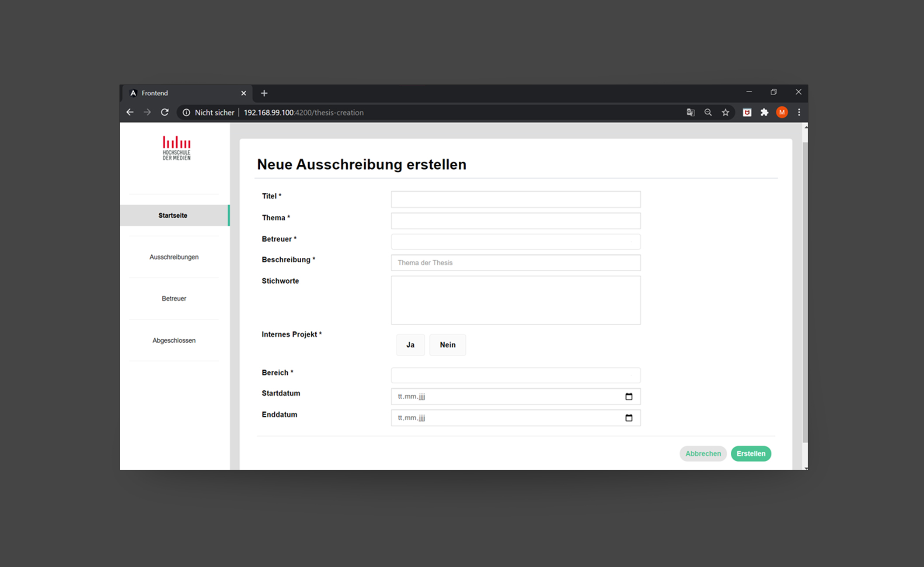
Task: Restore down the browser window
Action: point(774,92)
